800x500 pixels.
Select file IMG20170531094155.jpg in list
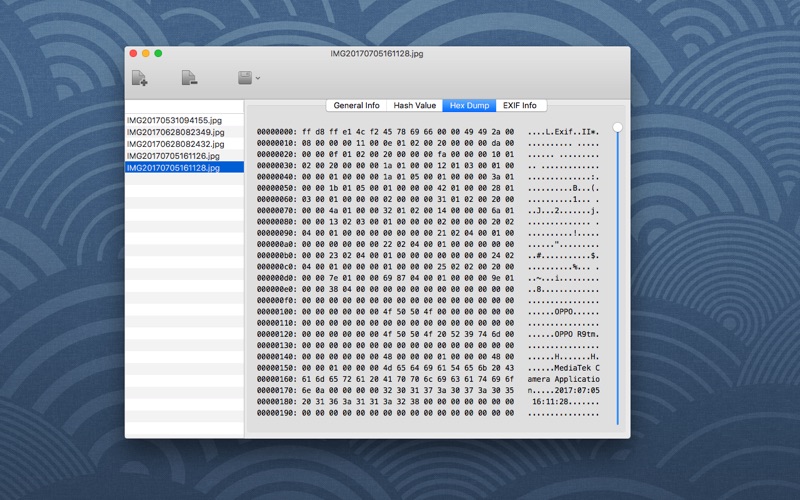click(x=184, y=120)
